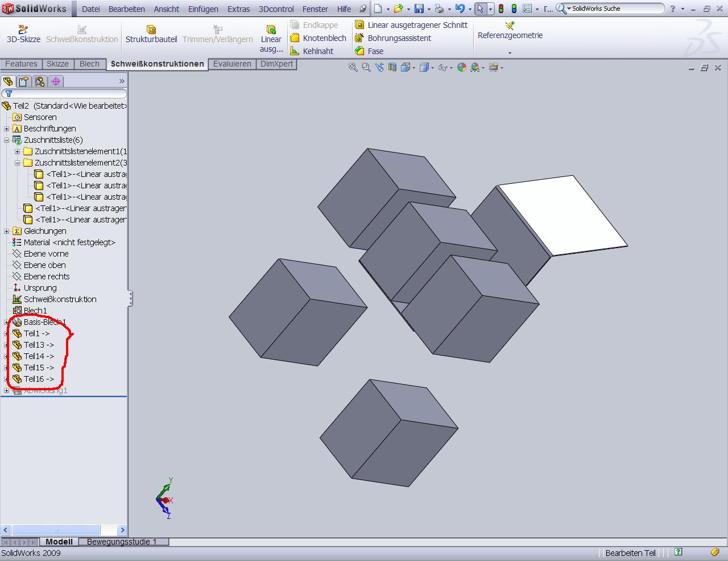The width and height of the screenshot is (728, 561).
Task: Click the Zoom to Fit icon
Action: click(353, 68)
